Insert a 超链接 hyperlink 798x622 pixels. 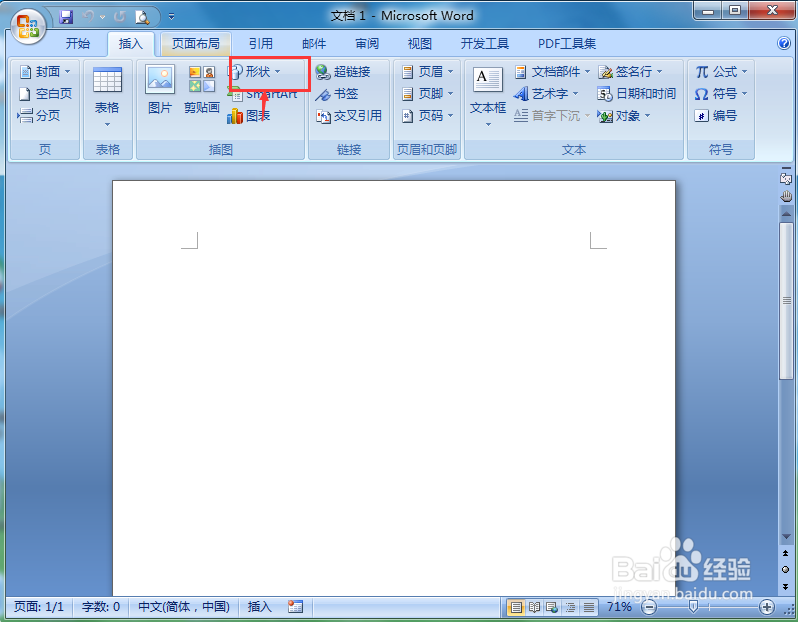click(343, 72)
